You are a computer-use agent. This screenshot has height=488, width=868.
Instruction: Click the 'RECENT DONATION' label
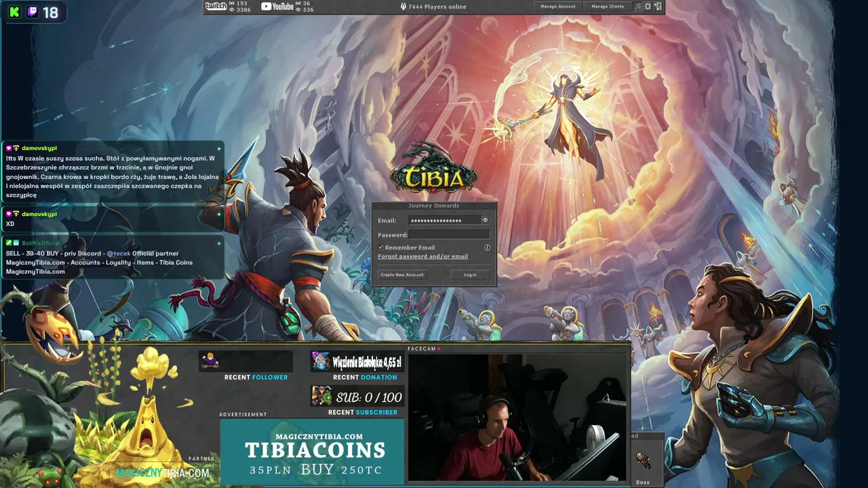(365, 378)
